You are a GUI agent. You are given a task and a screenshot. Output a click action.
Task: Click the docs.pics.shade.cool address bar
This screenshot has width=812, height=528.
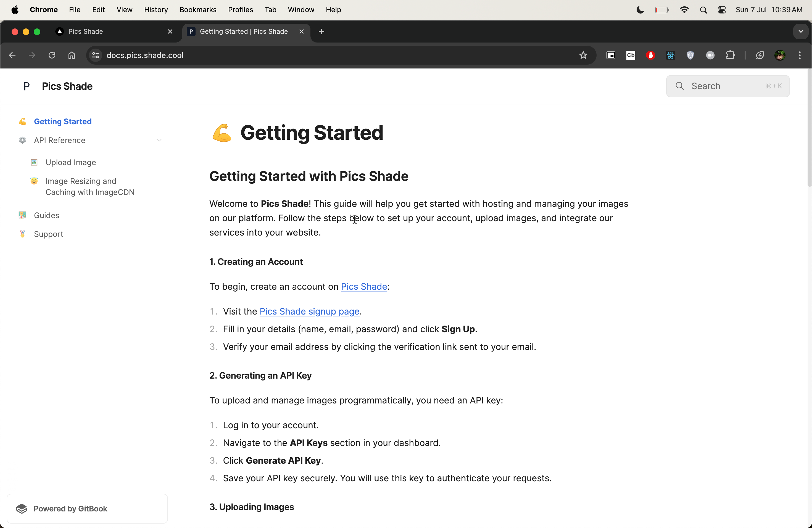click(341, 55)
